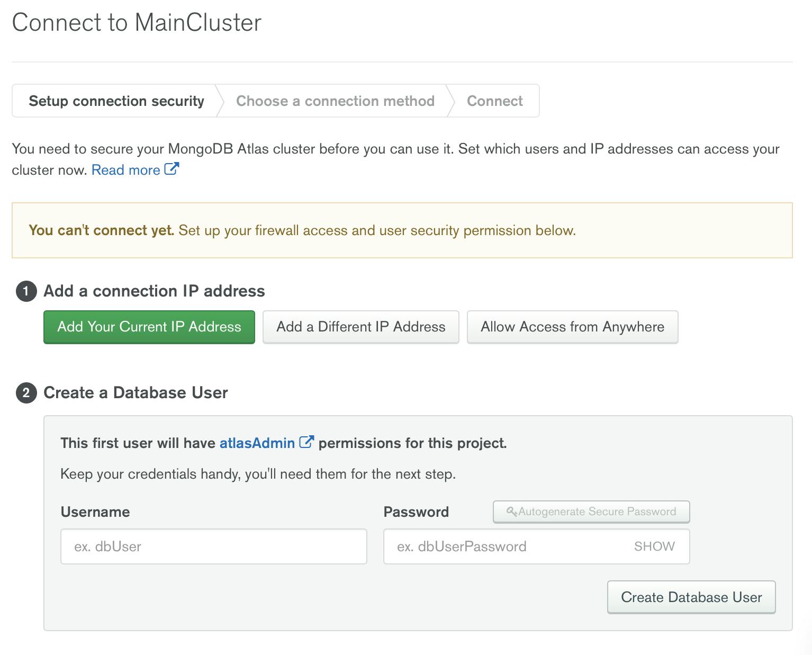The image size is (812, 655).
Task: Click the You can't connect yet warning banner
Action: [402, 230]
